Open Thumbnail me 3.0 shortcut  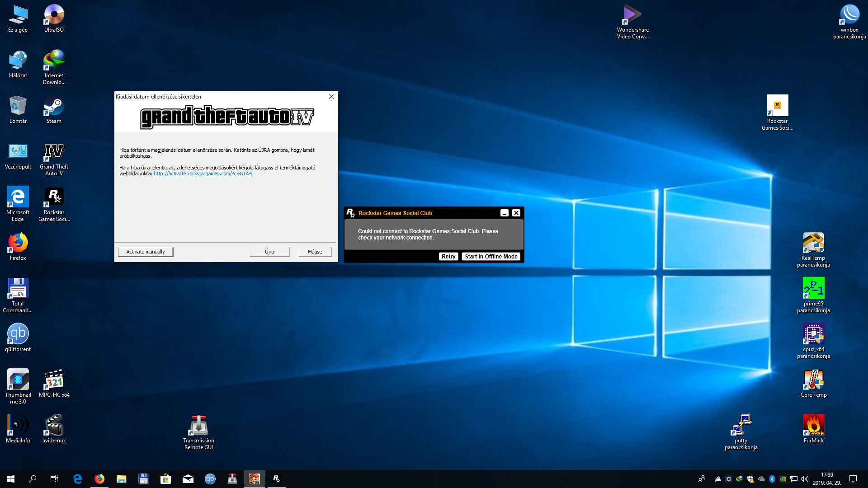tap(18, 387)
